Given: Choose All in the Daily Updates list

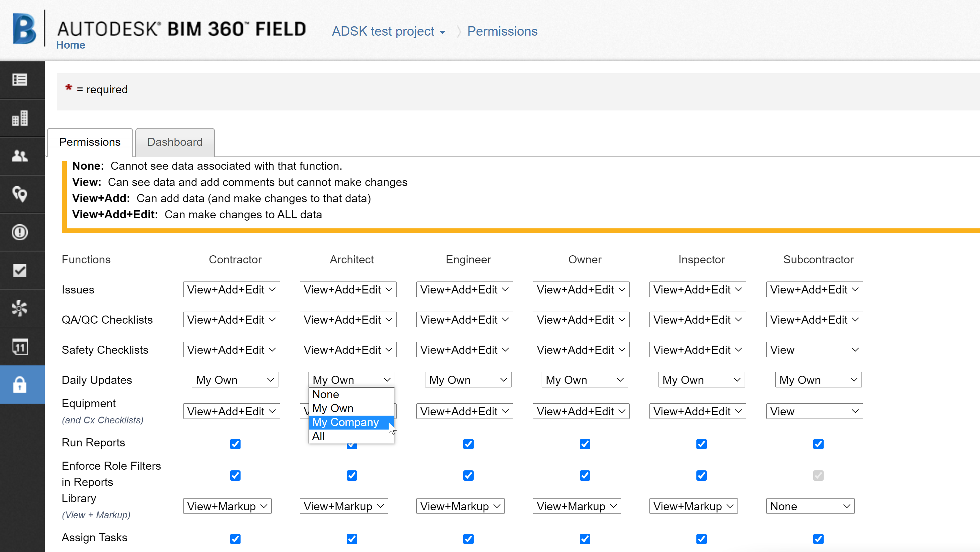Looking at the screenshot, I should [x=319, y=436].
